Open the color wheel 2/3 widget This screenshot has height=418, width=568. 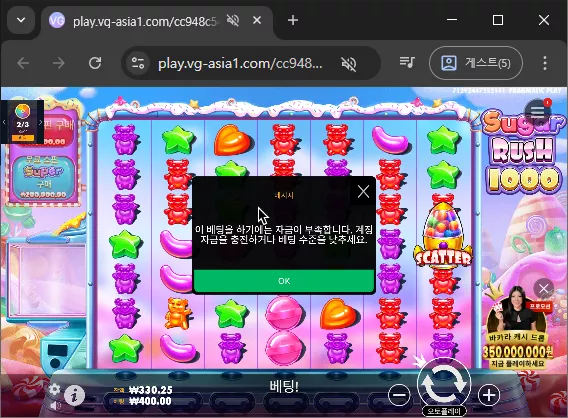pos(22,122)
